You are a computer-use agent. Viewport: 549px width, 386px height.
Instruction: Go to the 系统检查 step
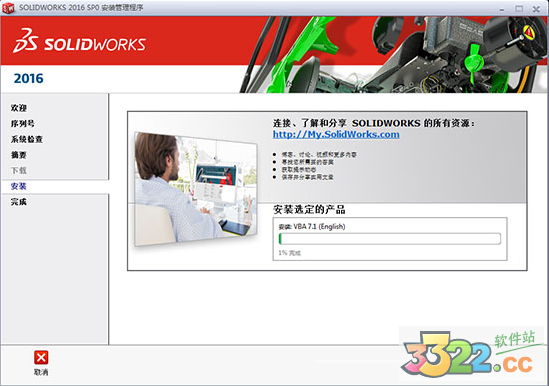point(27,139)
